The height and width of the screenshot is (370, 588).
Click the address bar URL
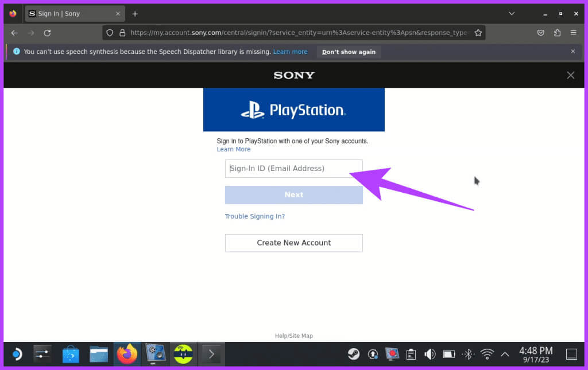click(299, 33)
